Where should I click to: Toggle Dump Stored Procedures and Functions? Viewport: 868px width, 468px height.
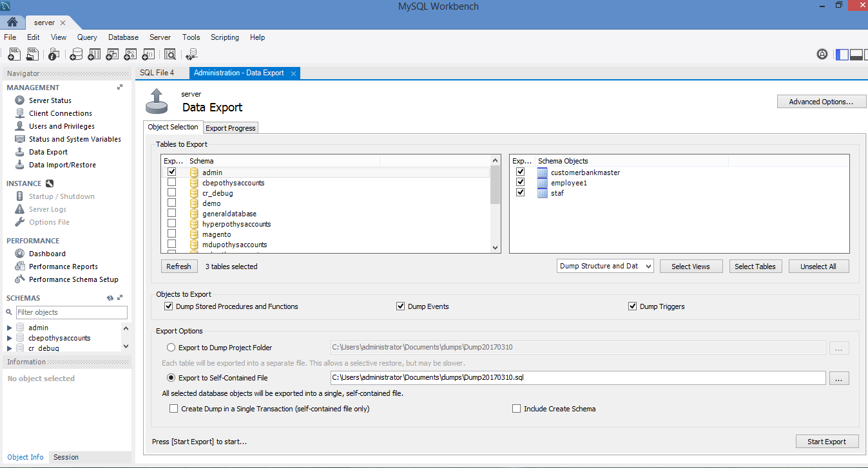[169, 306]
